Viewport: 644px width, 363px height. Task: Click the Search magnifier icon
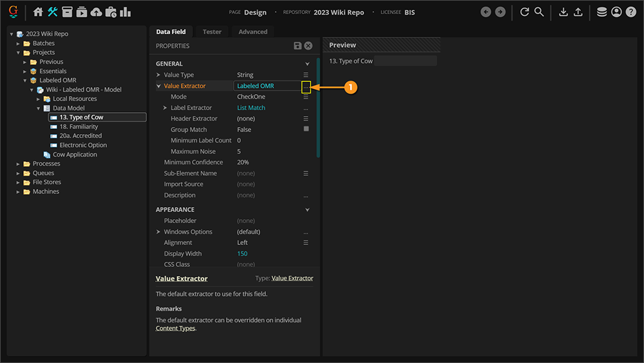tap(539, 12)
